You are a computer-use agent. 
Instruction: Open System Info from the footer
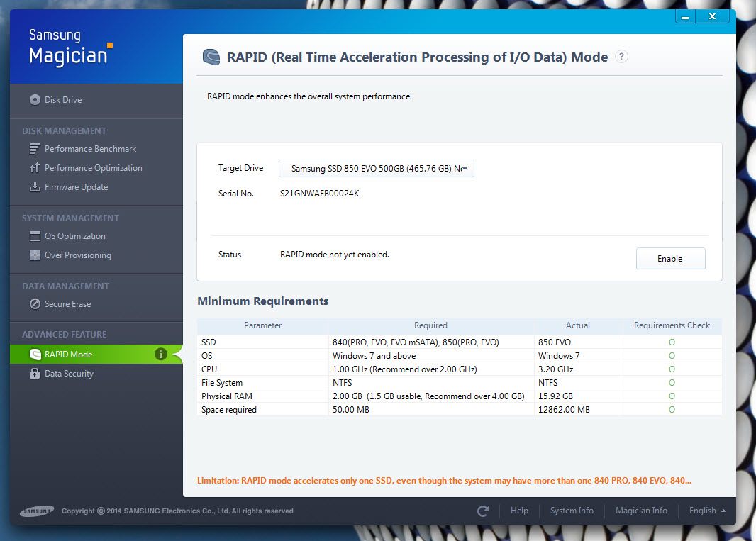point(572,511)
